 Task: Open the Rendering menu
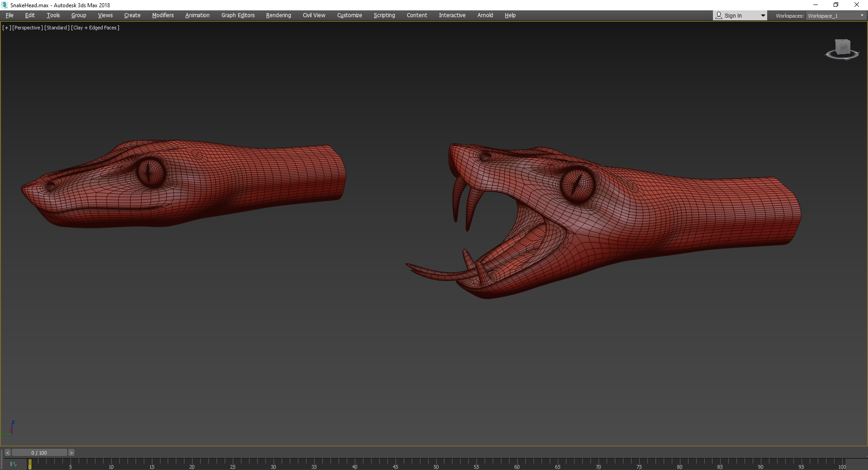[x=278, y=15]
